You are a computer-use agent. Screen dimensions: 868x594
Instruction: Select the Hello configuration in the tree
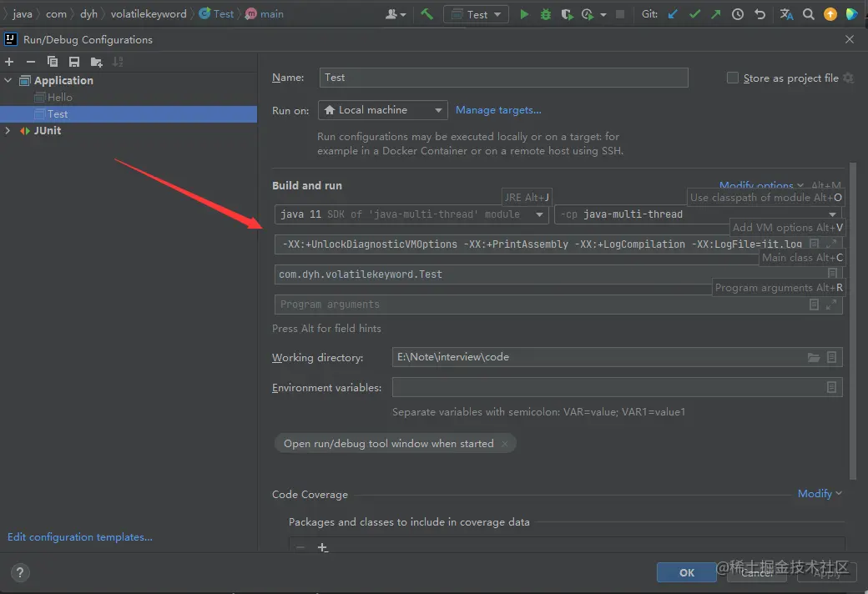(x=60, y=98)
